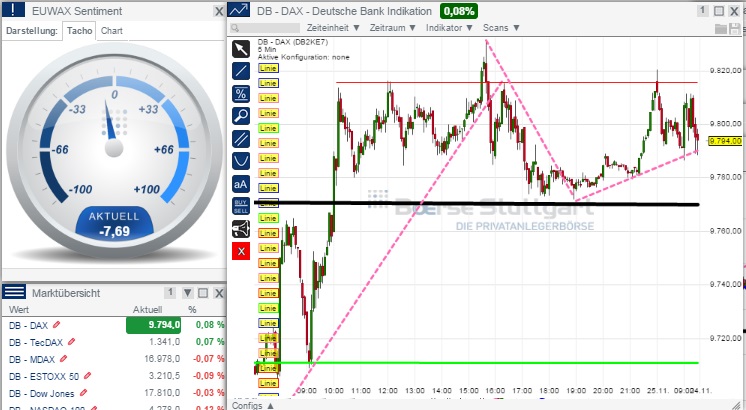The image size is (746, 410).
Task: Switch to the Tacho tab
Action: pyautogui.click(x=79, y=30)
